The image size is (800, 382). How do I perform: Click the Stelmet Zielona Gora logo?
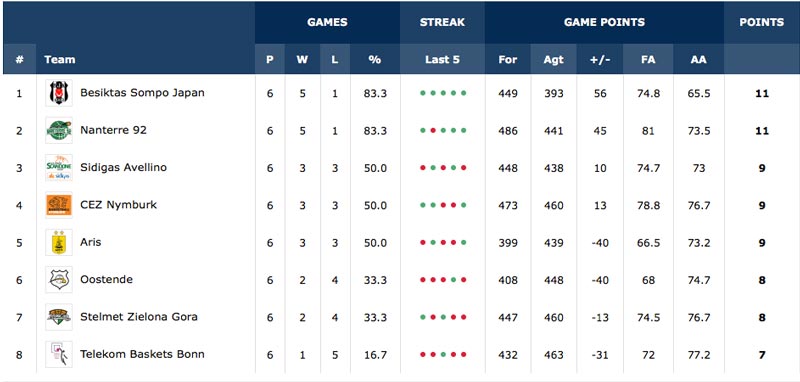coord(59,317)
